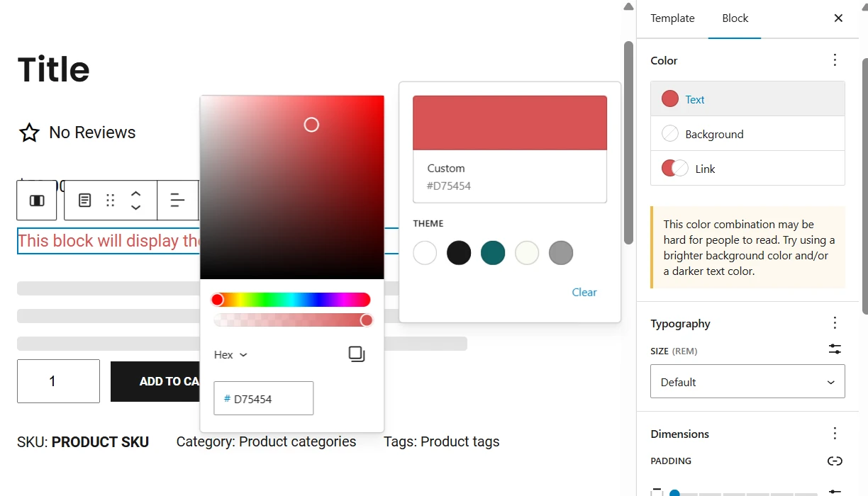868x496 pixels.
Task: Open the font size settings icon
Action: point(835,349)
